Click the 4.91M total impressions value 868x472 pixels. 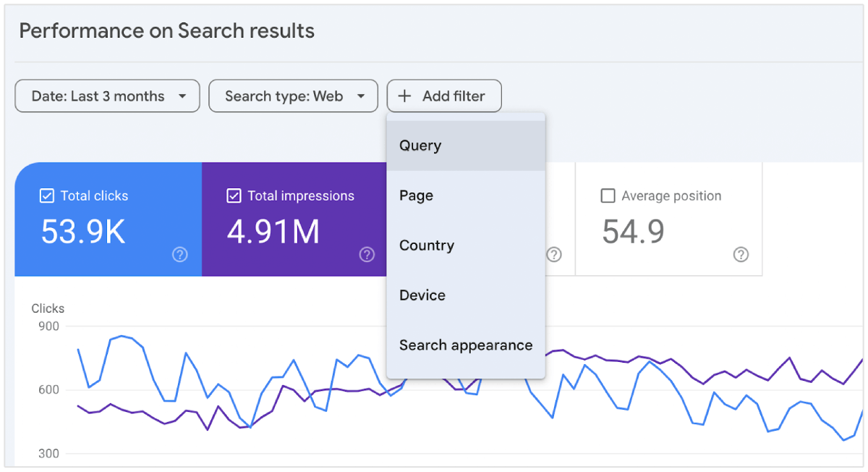coord(273,232)
